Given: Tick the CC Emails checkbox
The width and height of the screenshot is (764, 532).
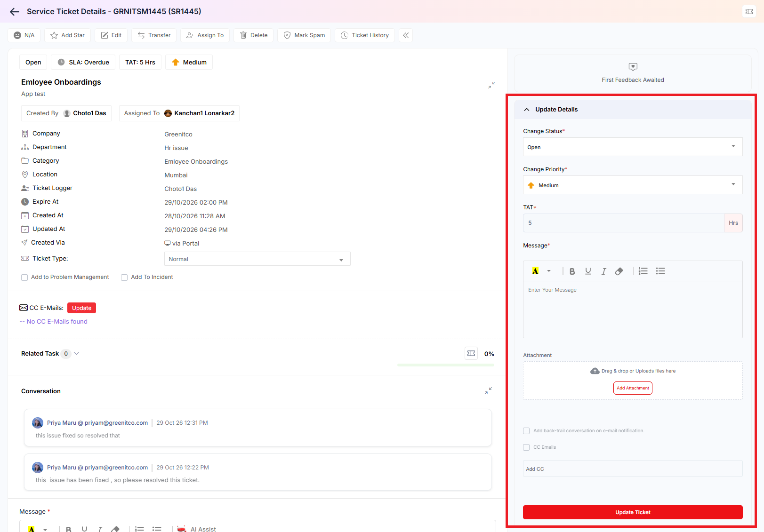Looking at the screenshot, I should [x=526, y=447].
